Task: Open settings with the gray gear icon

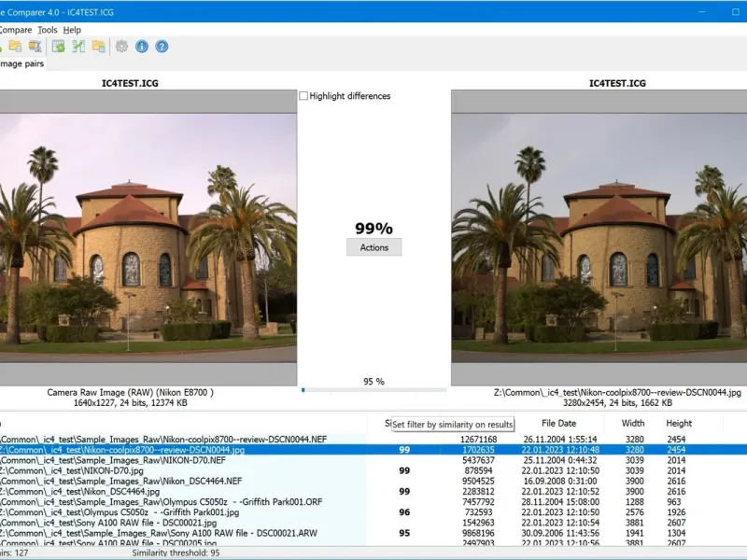Action: point(121,47)
